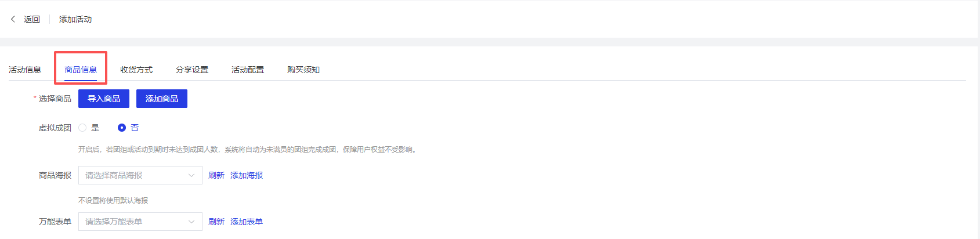Image resolution: width=980 pixels, height=239 pixels.
Task: Switch to the 商品信息 tab
Action: click(81, 70)
